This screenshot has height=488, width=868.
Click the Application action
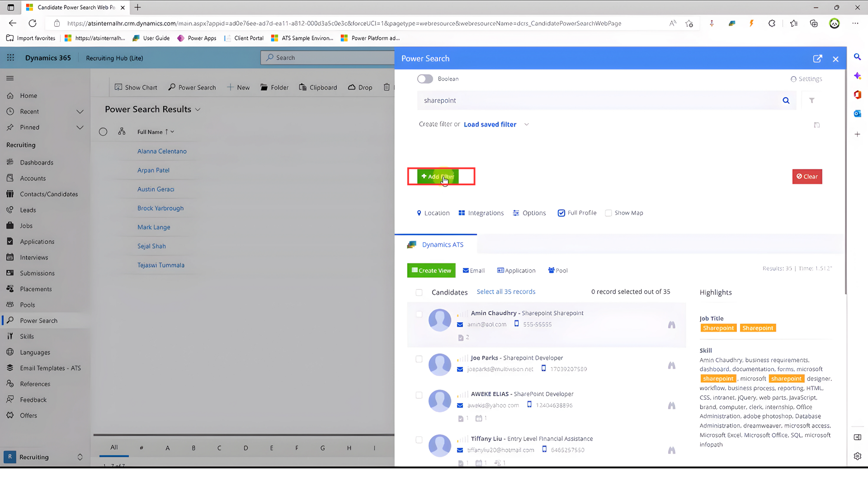516,270
